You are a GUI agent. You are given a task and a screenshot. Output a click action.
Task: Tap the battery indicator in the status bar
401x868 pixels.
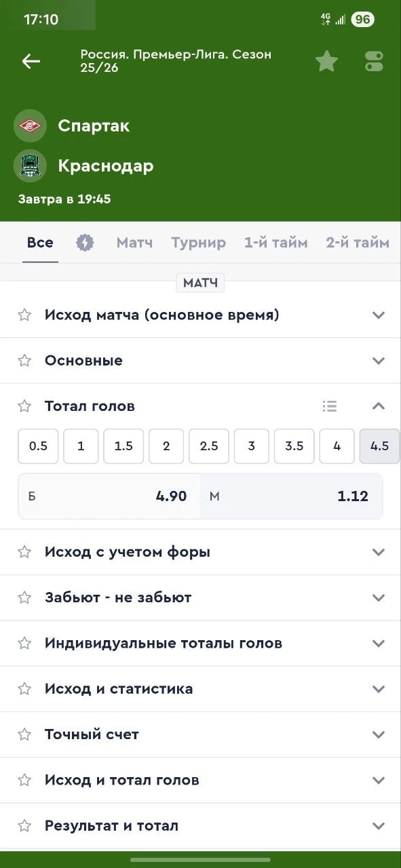point(363,19)
